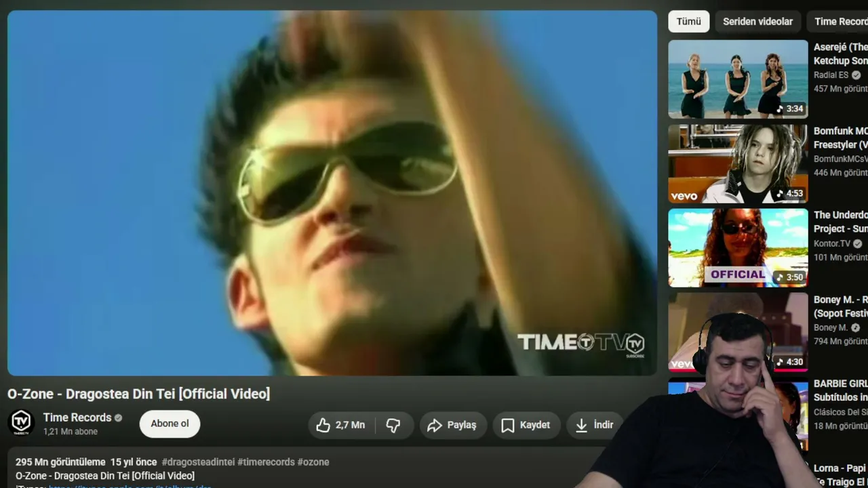Save the video with Kaydet
Image resolution: width=868 pixels, height=488 pixels.
pyautogui.click(x=526, y=425)
